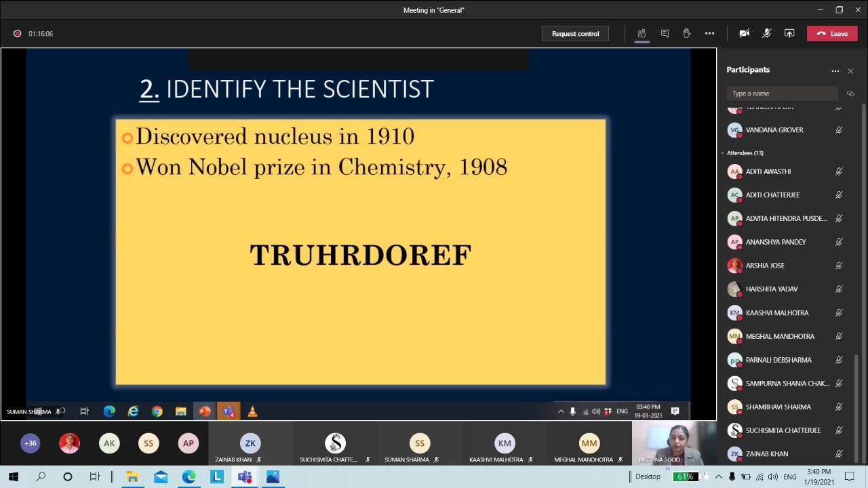Open More actions in meeting toolbar

[x=709, y=33]
